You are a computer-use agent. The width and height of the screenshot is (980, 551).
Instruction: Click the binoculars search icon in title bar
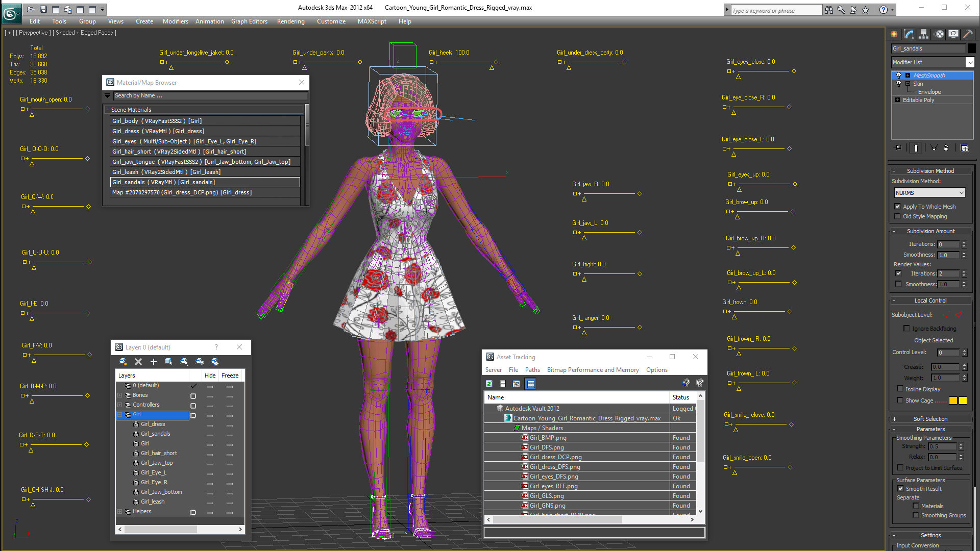click(829, 10)
